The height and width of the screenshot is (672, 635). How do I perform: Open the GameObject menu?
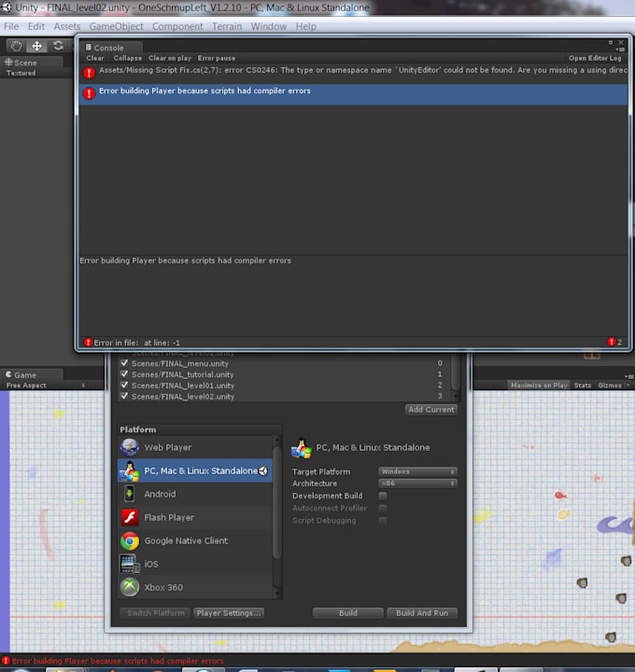[x=116, y=26]
